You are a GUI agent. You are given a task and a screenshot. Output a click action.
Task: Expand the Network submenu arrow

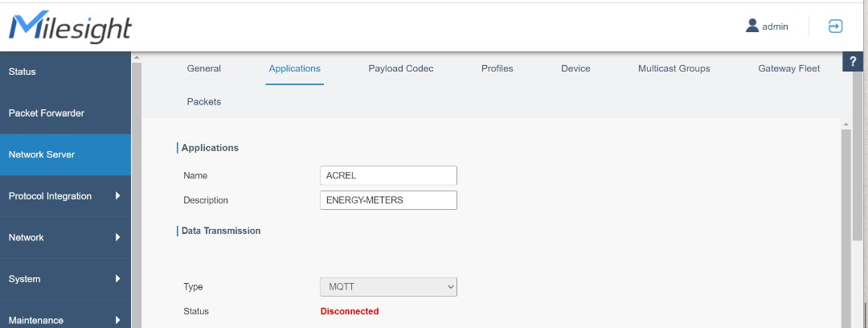tap(117, 237)
